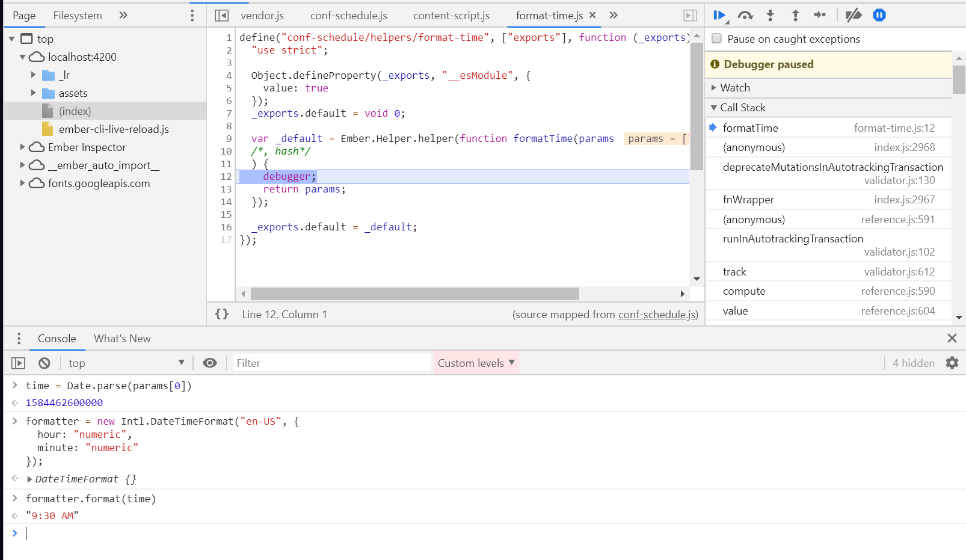
Task: Enable Pause on caught exceptions
Action: click(x=716, y=39)
